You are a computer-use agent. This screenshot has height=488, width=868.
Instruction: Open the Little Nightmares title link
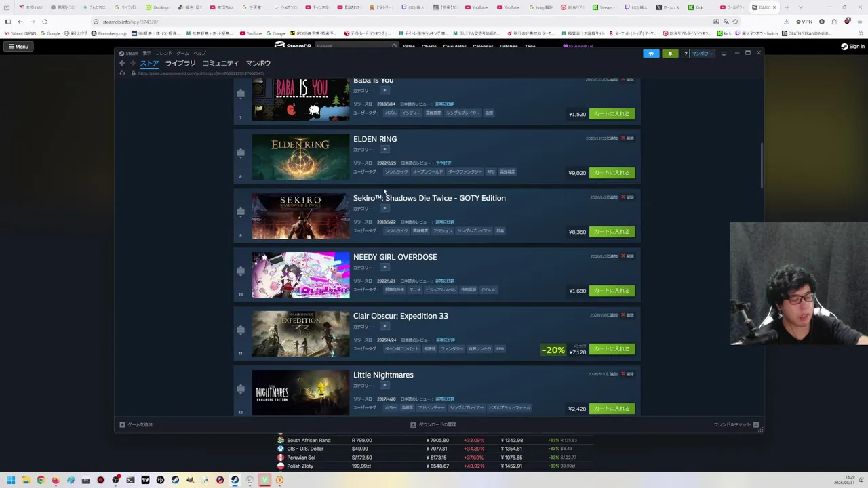tap(383, 375)
